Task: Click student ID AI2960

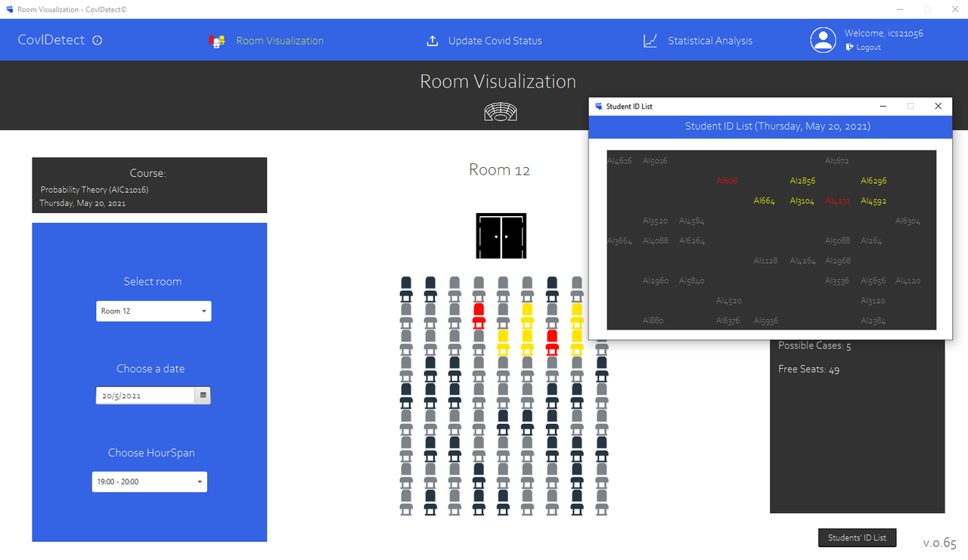Action: tap(656, 280)
